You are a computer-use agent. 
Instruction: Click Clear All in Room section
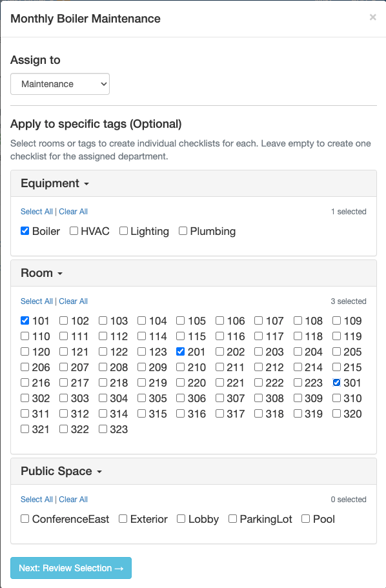pos(73,301)
